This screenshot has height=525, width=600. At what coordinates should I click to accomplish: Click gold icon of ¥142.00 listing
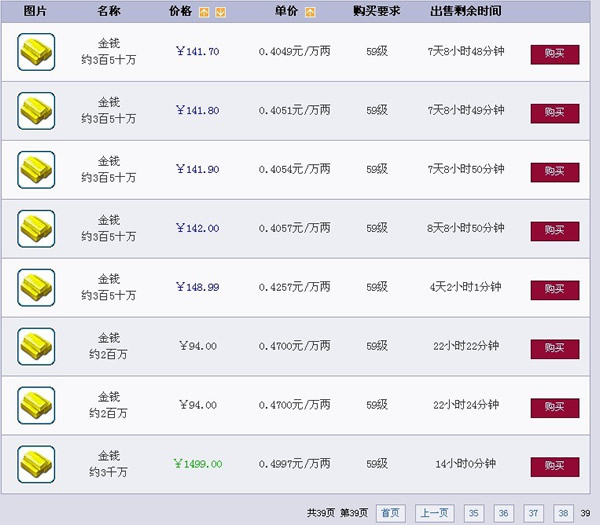pos(36,229)
